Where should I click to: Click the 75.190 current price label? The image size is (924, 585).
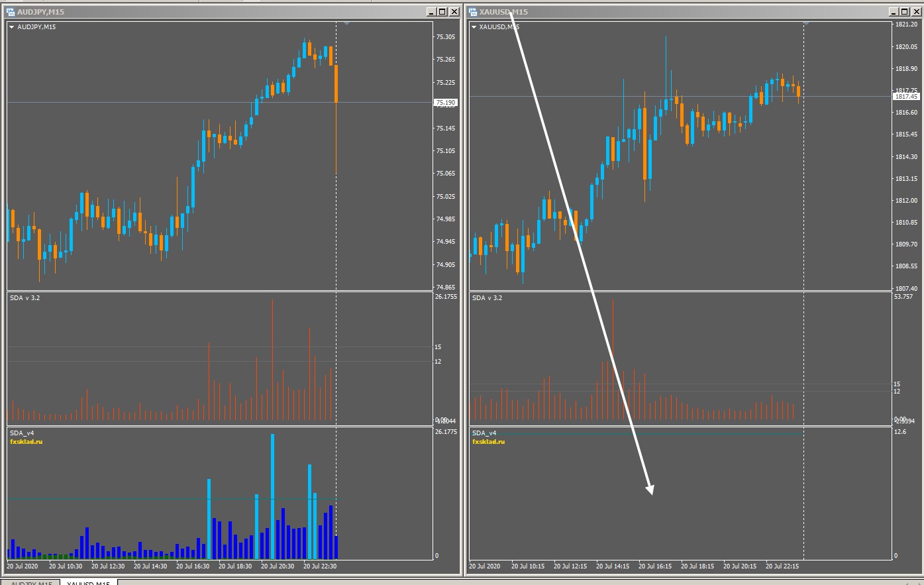point(446,103)
